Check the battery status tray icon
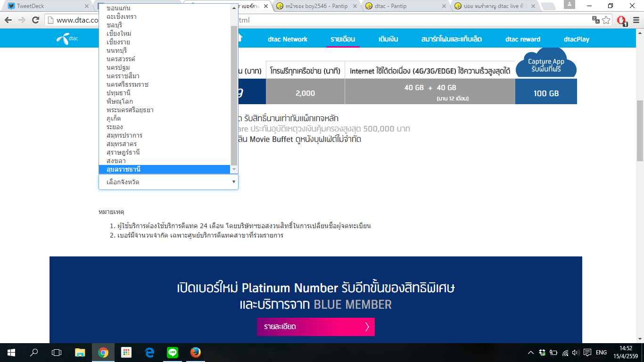The image size is (644, 362). [553, 352]
